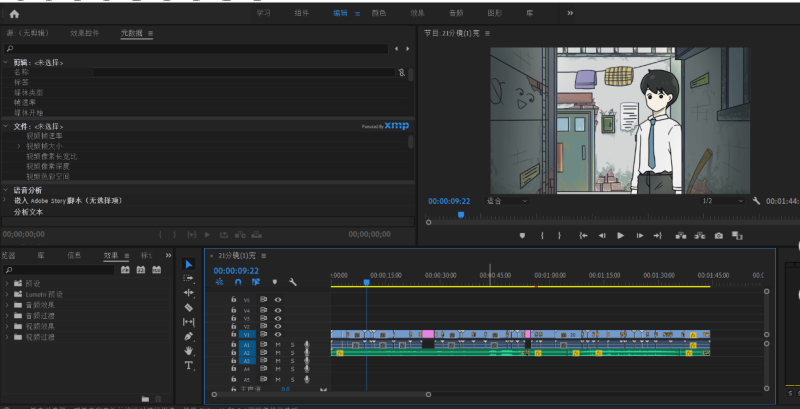The height and width of the screenshot is (409, 800).
Task: Create new custom bin in Effects panel
Action: pos(145,399)
